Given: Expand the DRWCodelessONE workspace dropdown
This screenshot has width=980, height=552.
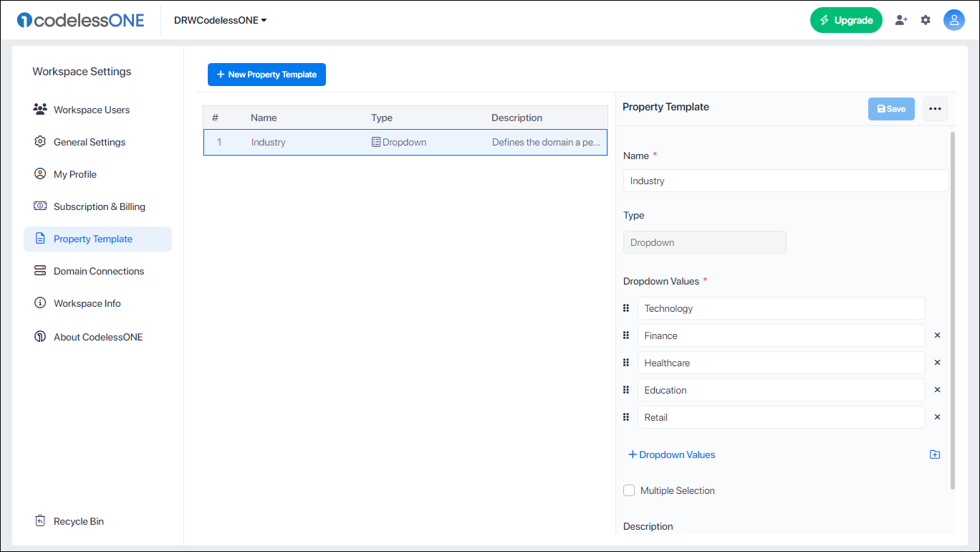Looking at the screenshot, I should (220, 20).
